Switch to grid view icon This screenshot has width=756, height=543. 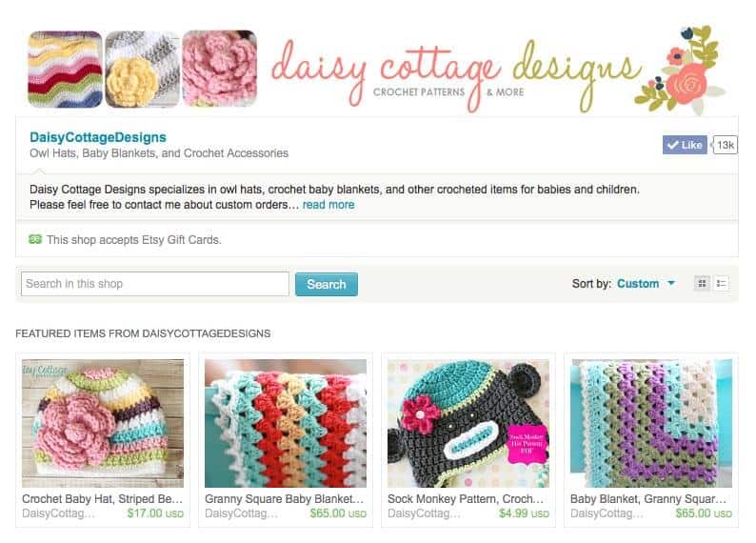[x=702, y=284]
